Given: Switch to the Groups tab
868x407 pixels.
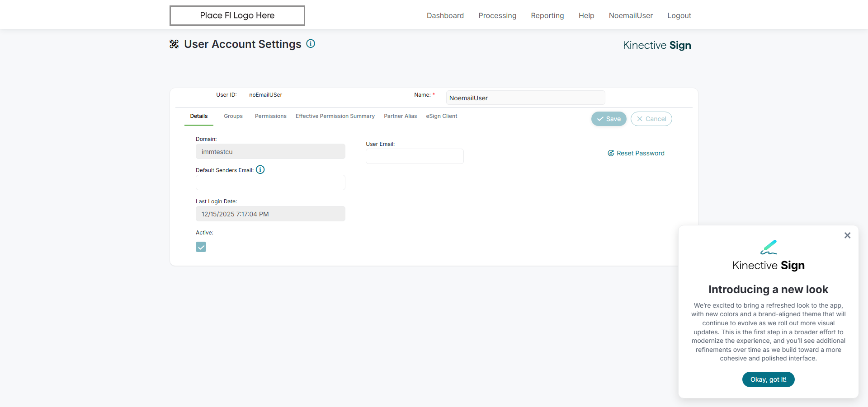Looking at the screenshot, I should point(233,116).
